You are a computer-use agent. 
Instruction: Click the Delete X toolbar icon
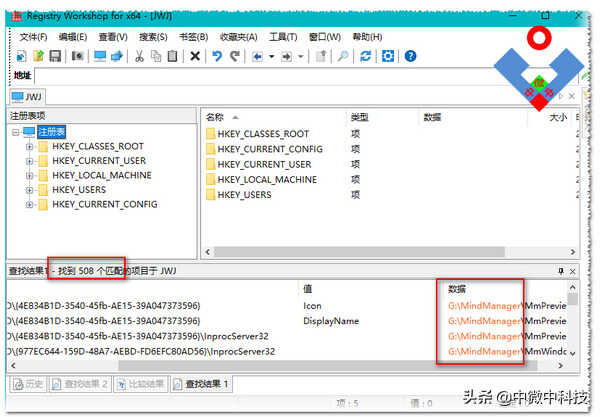195,56
